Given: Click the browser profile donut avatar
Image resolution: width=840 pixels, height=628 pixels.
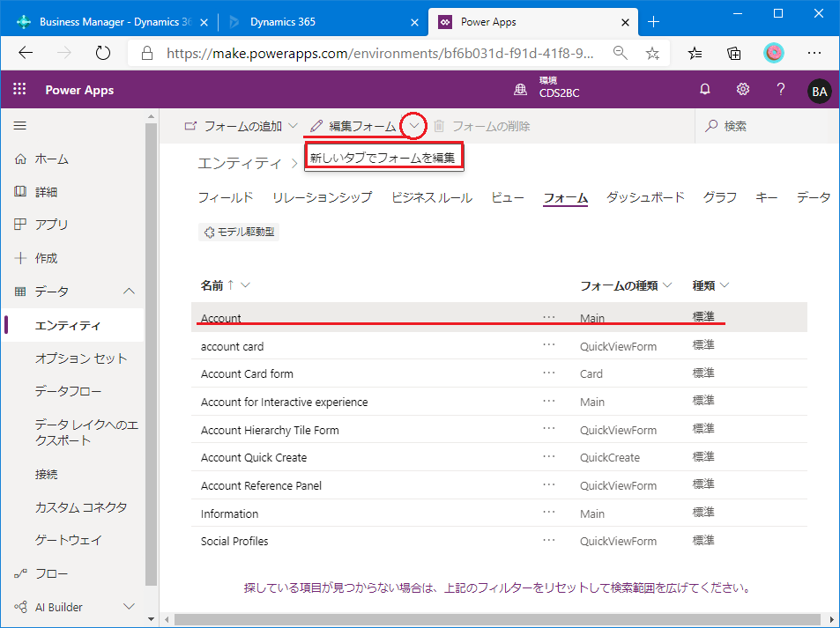Looking at the screenshot, I should tap(773, 53).
